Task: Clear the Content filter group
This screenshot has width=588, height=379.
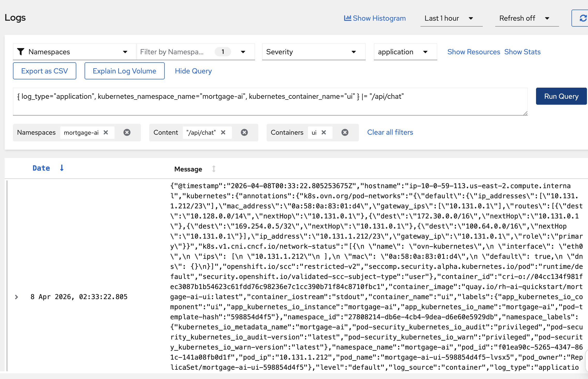Action: coord(244,132)
